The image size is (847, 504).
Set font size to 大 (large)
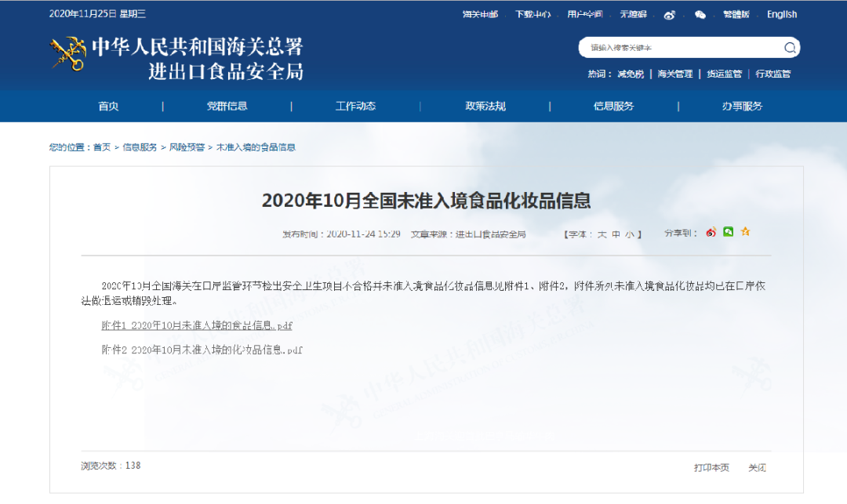tap(602, 234)
